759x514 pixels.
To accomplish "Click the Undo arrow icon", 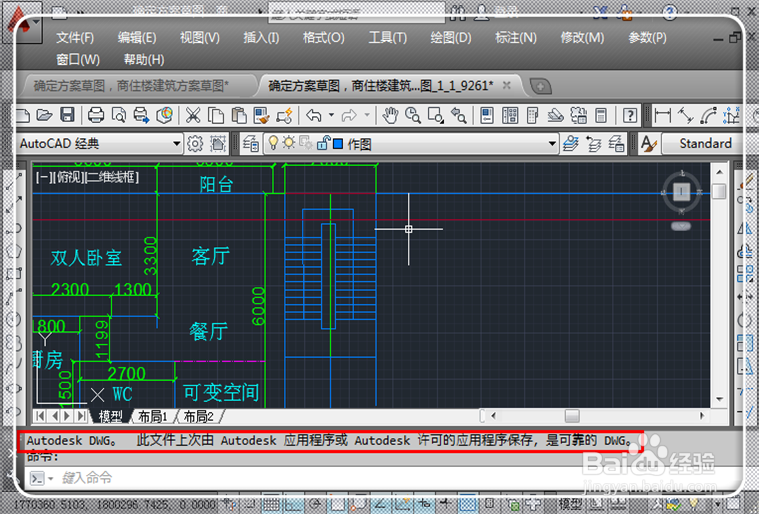I will 314,115.
